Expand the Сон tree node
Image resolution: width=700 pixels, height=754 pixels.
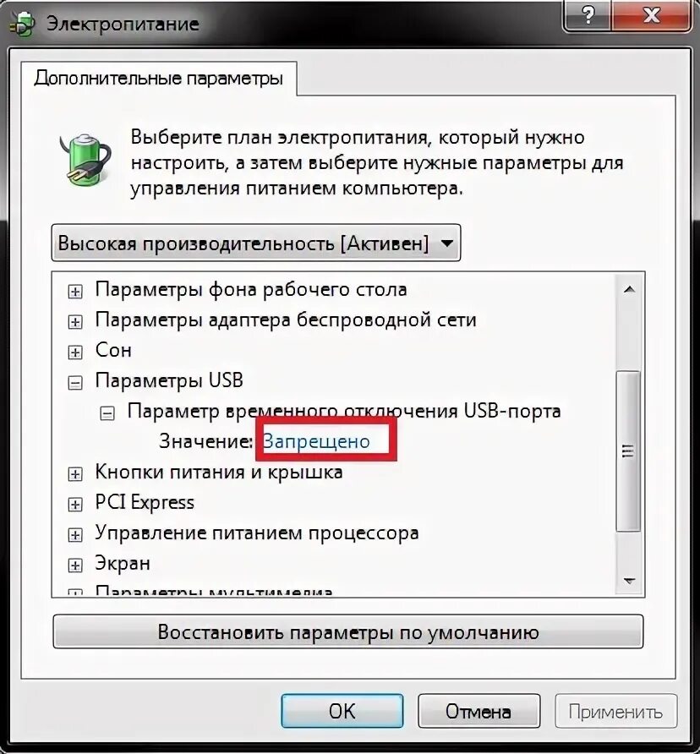tap(74, 352)
